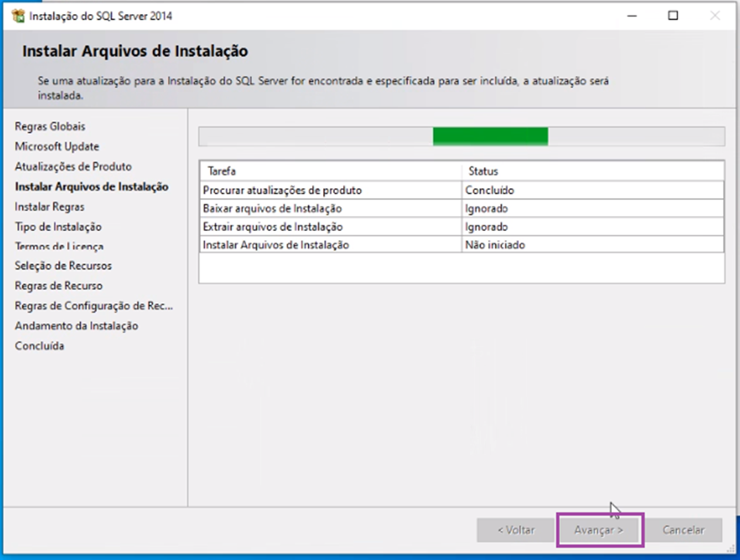
Task: Click the Voltar button
Action: tap(516, 530)
